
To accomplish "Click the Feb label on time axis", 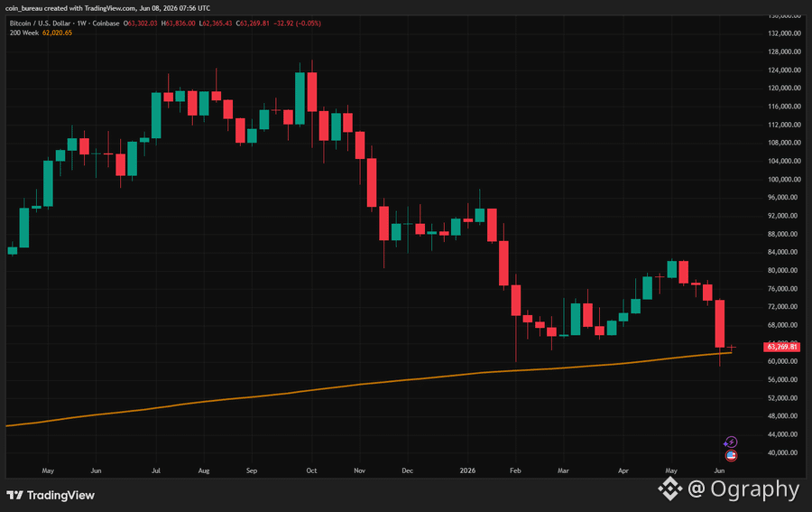I will 515,470.
